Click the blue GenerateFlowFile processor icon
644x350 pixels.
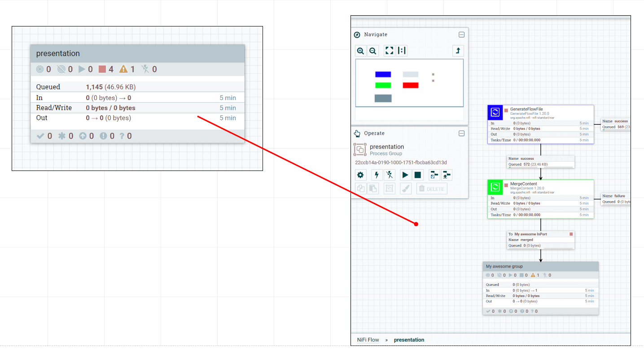(x=495, y=112)
